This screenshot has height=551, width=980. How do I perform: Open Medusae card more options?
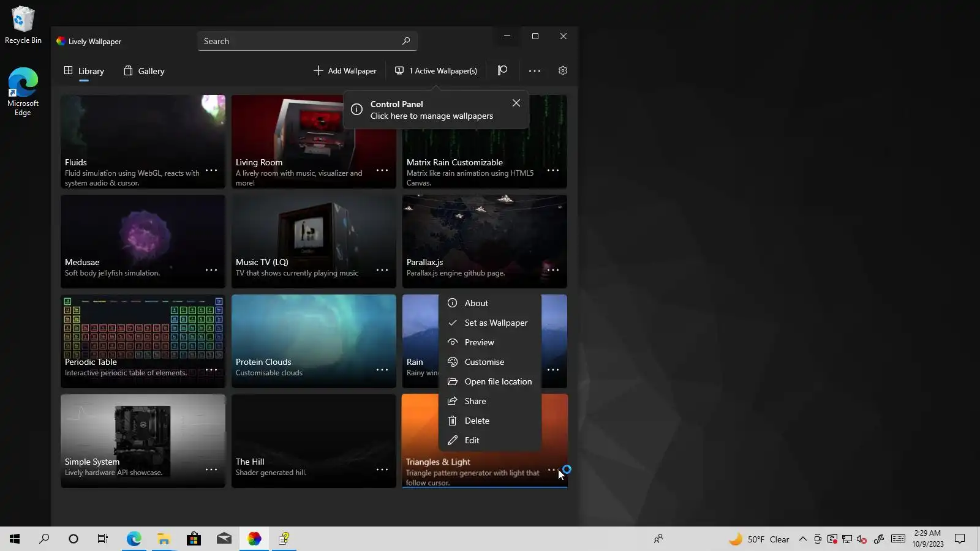point(211,270)
